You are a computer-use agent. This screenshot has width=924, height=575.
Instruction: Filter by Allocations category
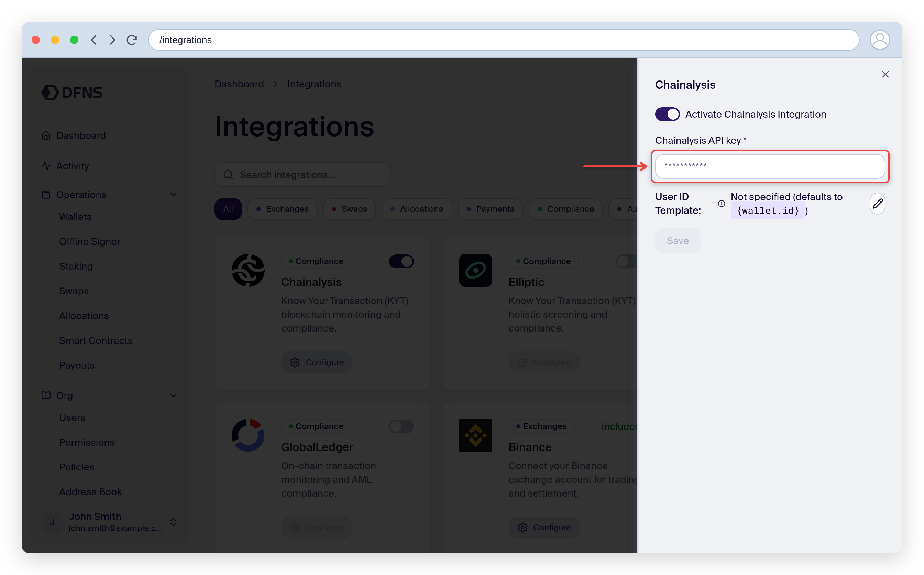click(417, 209)
